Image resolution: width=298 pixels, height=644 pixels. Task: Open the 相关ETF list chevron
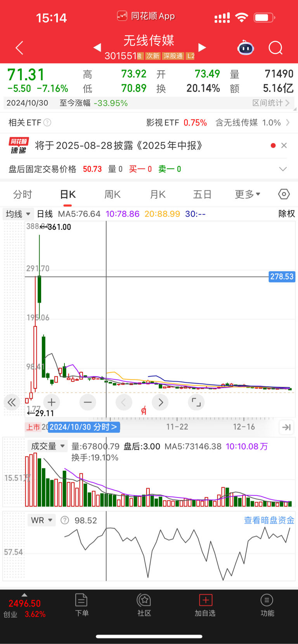288,122
